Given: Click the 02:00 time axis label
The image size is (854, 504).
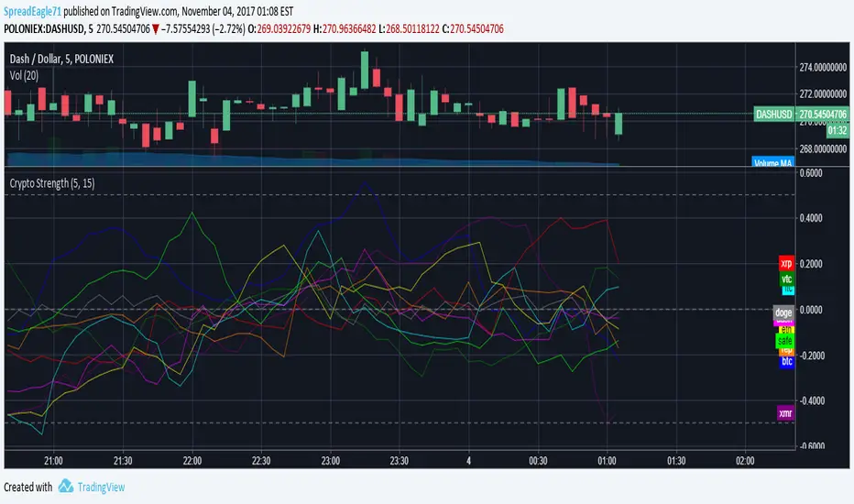Looking at the screenshot, I should tap(745, 461).
